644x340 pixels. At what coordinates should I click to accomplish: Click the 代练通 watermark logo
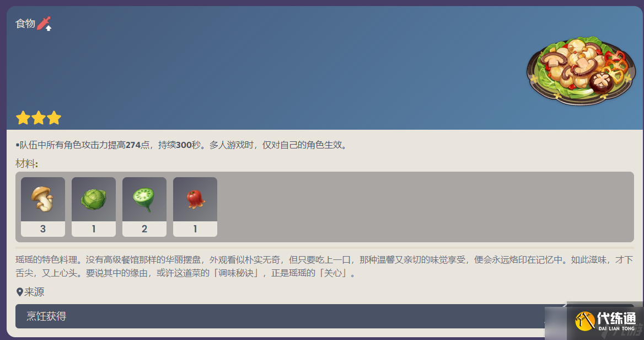coord(605,321)
